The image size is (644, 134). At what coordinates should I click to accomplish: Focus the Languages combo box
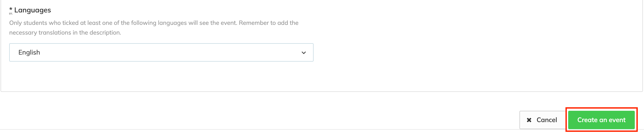point(161,52)
